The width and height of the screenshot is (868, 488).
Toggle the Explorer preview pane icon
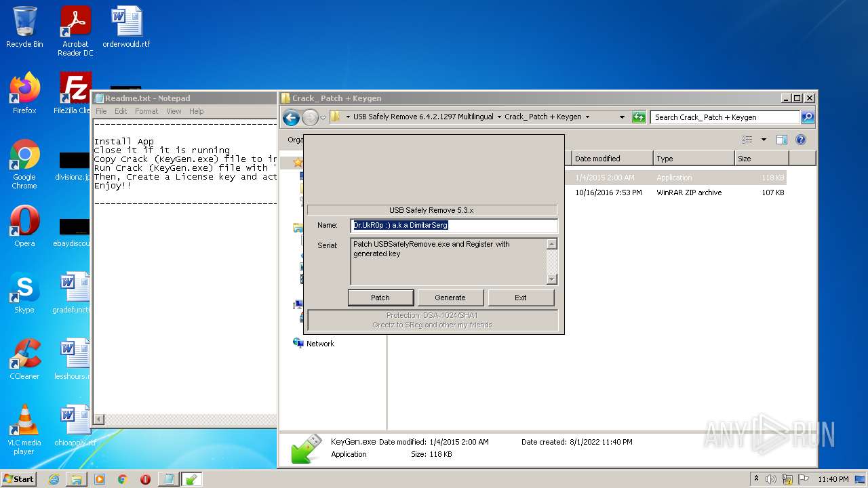tap(781, 140)
